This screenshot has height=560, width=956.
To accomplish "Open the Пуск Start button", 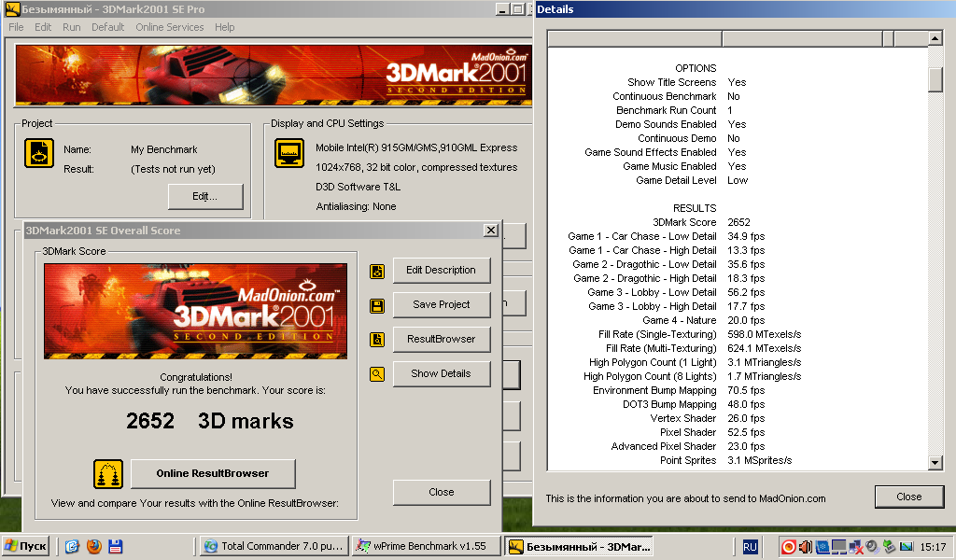I will tap(26, 546).
